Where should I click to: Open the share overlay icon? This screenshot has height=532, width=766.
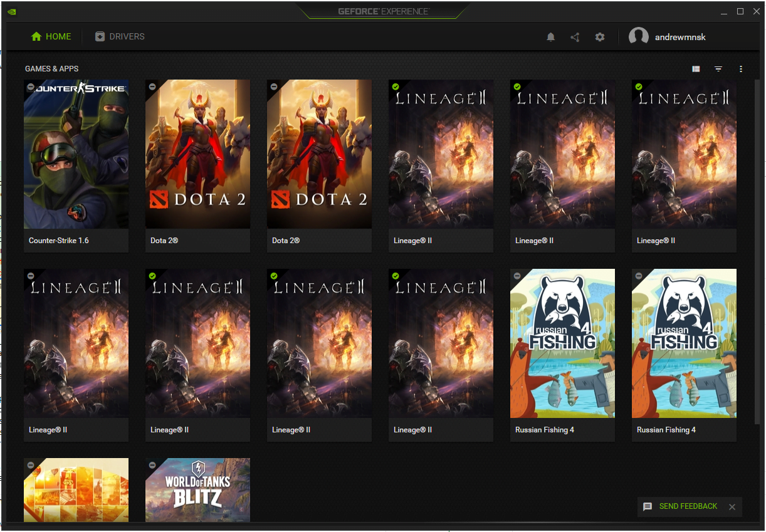(575, 37)
